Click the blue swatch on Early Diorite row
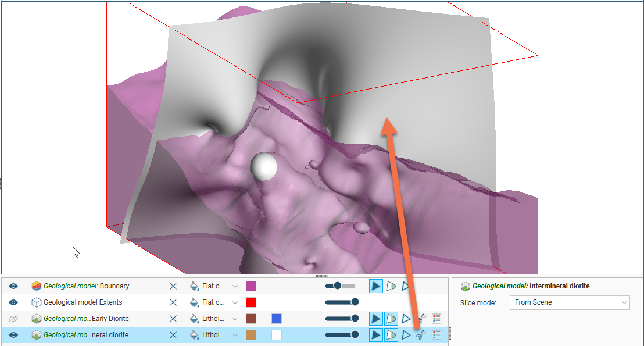Image resolution: width=644 pixels, height=346 pixels. click(x=277, y=319)
